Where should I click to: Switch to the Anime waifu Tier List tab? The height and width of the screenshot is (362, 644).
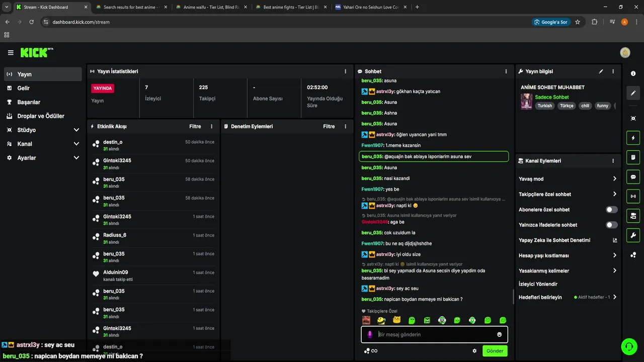(x=210, y=7)
